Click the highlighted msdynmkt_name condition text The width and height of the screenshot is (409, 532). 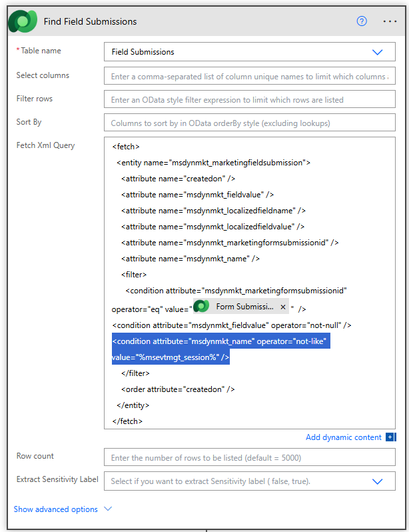218,342
